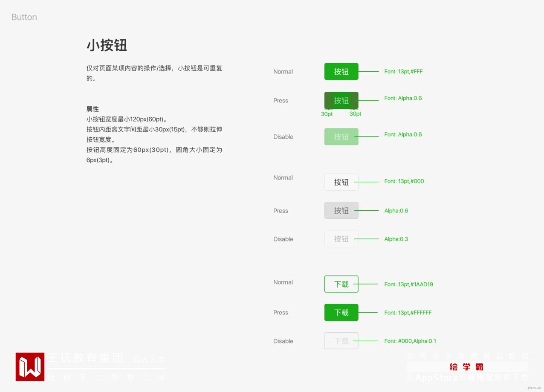Click 'Normal' label beside solid green 按钮
This screenshot has width=544, height=392.
pos(283,72)
